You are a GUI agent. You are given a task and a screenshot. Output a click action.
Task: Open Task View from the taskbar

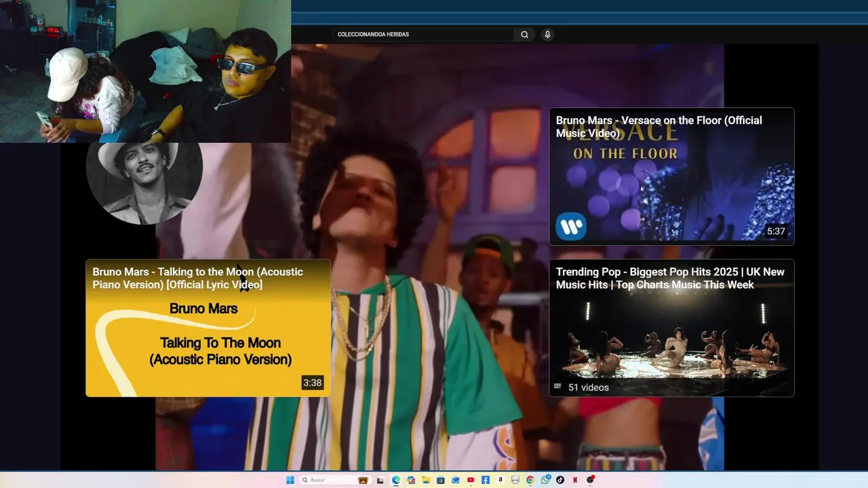click(380, 480)
